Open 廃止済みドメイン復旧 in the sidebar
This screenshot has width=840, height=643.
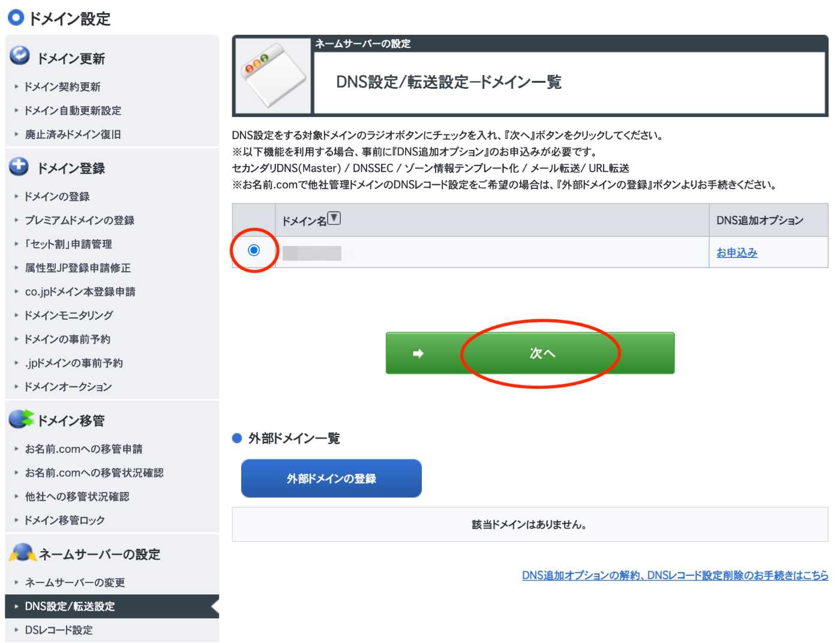coord(73,134)
